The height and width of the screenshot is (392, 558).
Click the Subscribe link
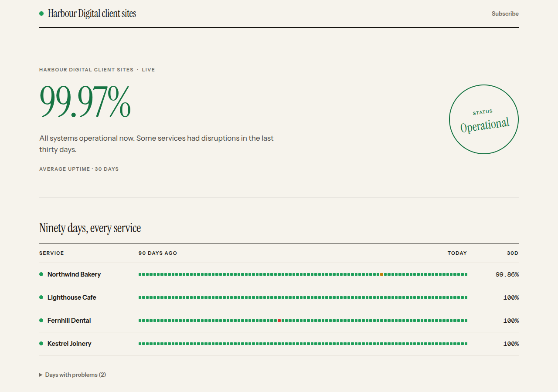[505, 14]
